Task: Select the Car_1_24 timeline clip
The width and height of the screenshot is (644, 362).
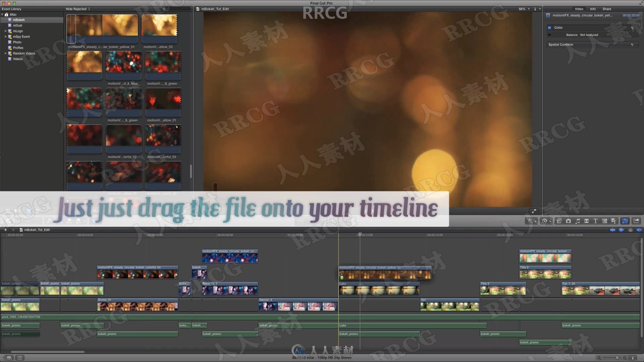Action: coord(601,289)
